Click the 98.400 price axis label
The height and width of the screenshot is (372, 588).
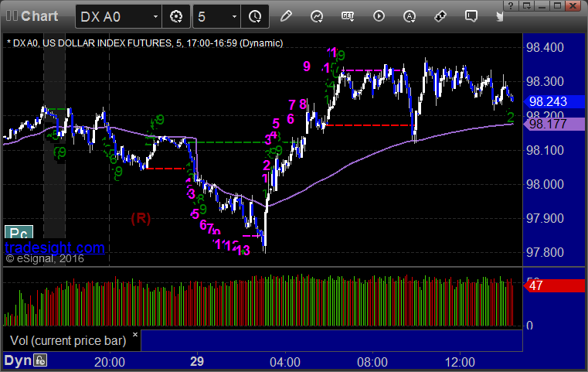point(545,48)
